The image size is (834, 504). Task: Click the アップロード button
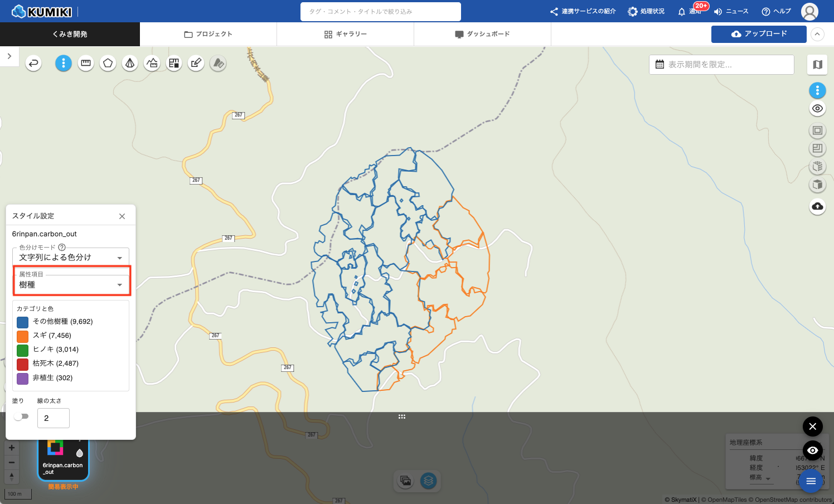[759, 34]
